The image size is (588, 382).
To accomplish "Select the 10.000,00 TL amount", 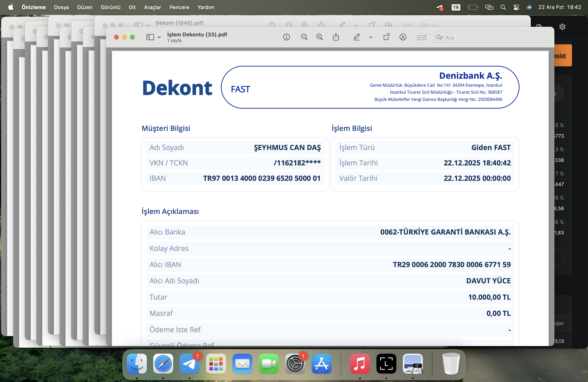I will pyautogui.click(x=489, y=297).
